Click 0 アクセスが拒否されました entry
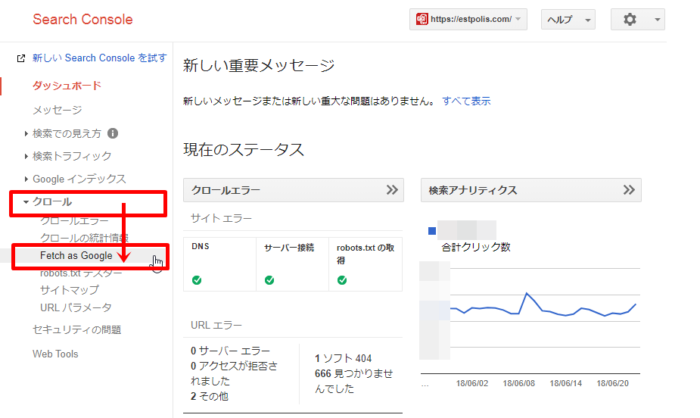 point(234,373)
